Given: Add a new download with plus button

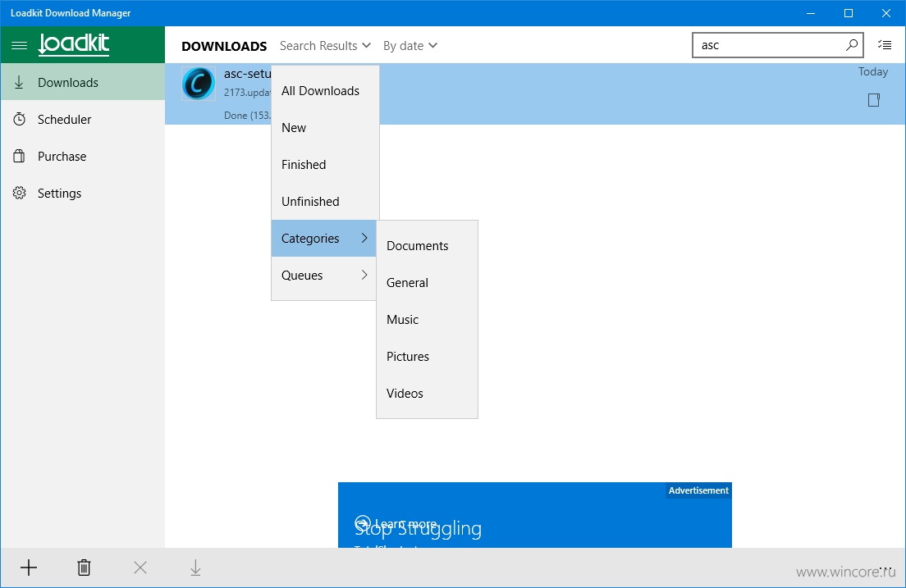Looking at the screenshot, I should (x=28, y=567).
